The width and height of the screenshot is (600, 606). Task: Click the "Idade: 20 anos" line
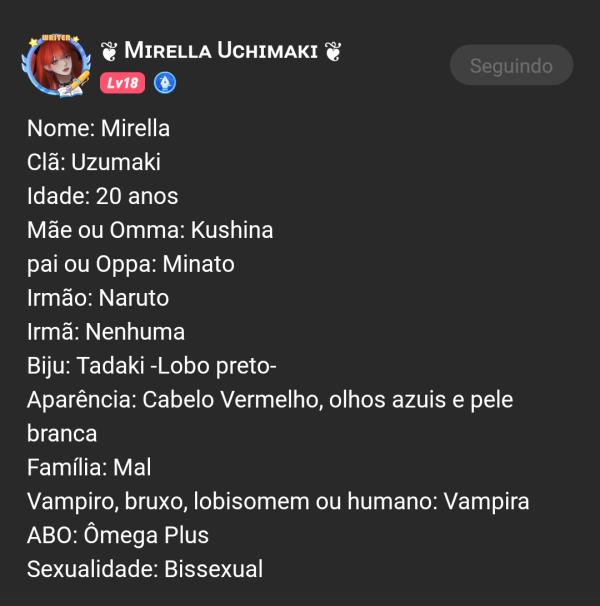click(103, 196)
